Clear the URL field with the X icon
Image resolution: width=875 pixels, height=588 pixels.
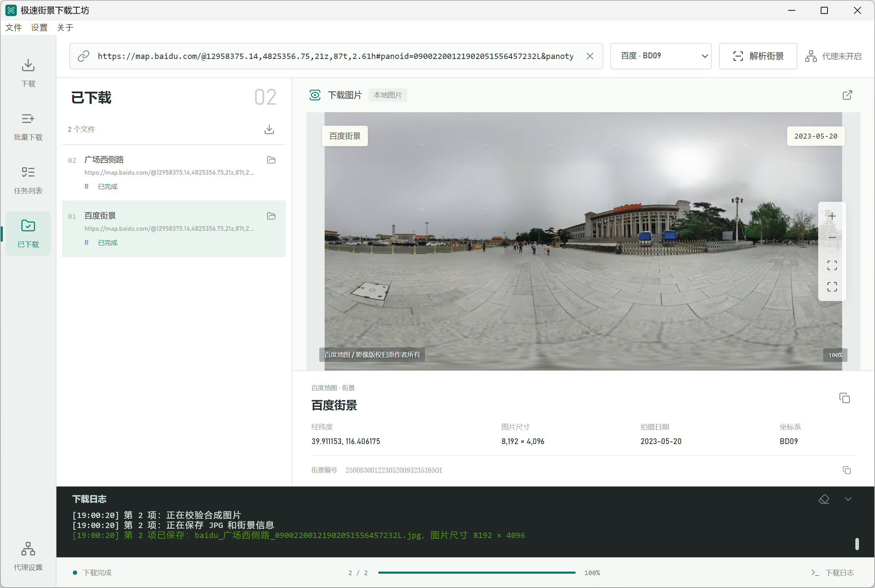590,56
